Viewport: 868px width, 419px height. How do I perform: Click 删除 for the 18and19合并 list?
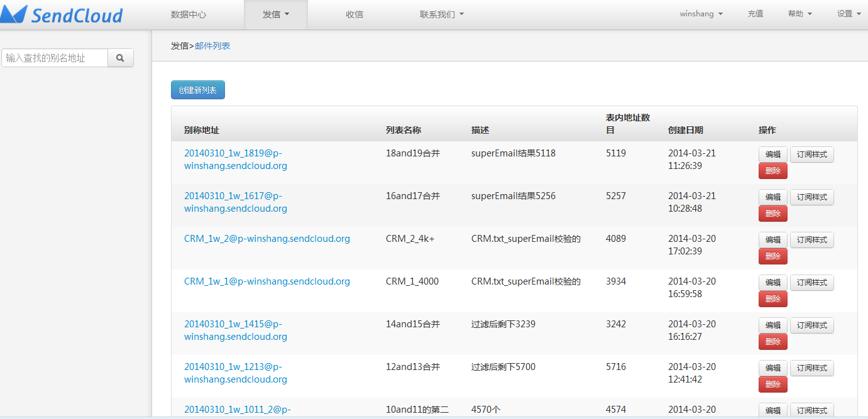773,171
